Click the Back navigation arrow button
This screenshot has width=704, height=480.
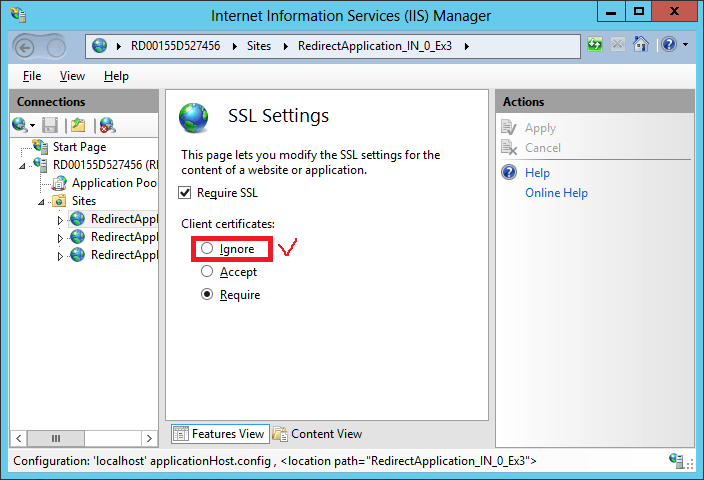[27, 46]
